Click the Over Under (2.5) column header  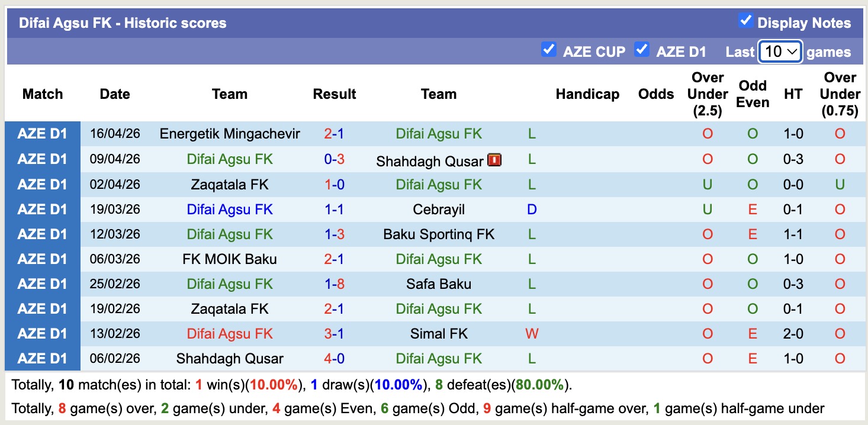pos(708,94)
